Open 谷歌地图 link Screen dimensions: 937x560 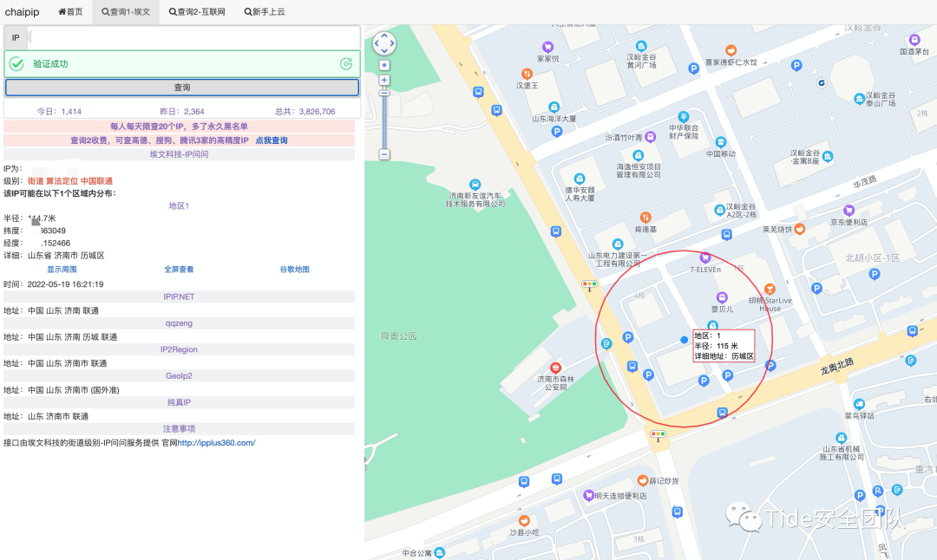295,270
